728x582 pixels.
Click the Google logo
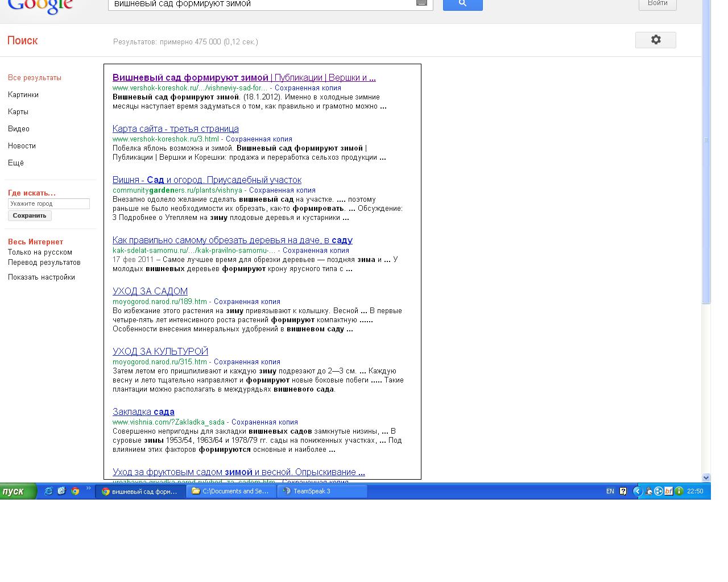(40, 6)
